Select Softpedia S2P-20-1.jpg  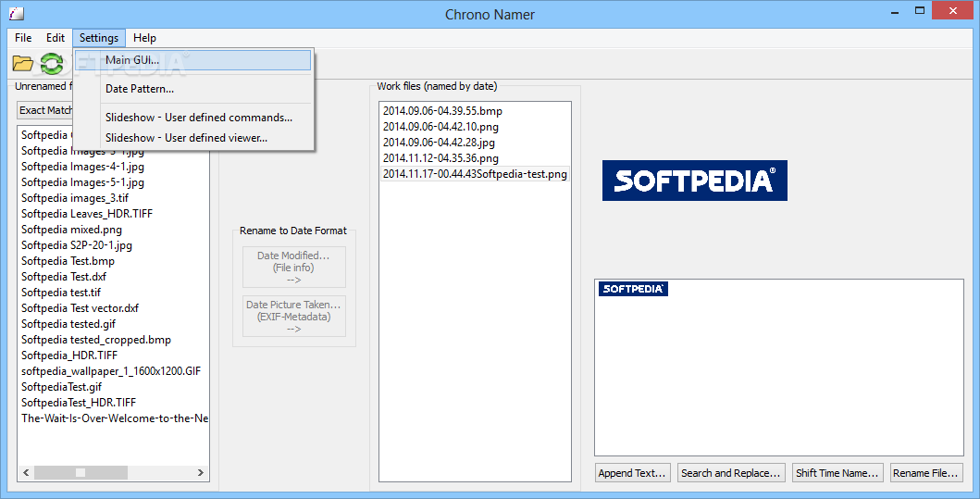point(77,245)
